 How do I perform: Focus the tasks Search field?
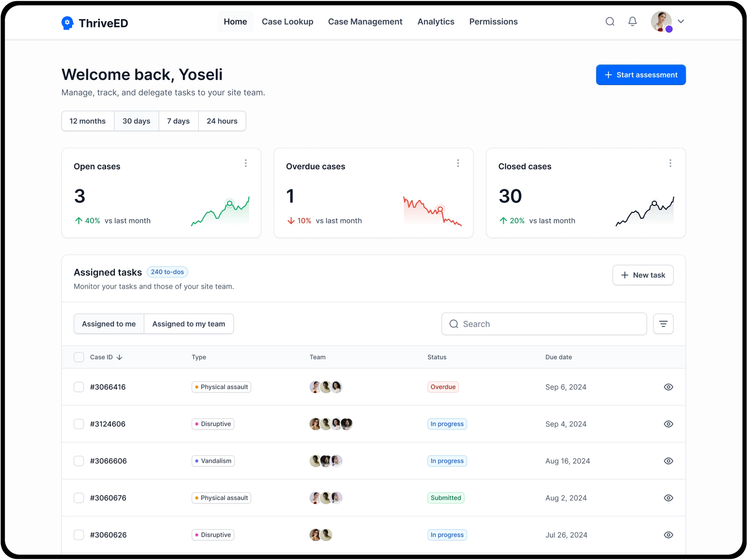pyautogui.click(x=549, y=324)
